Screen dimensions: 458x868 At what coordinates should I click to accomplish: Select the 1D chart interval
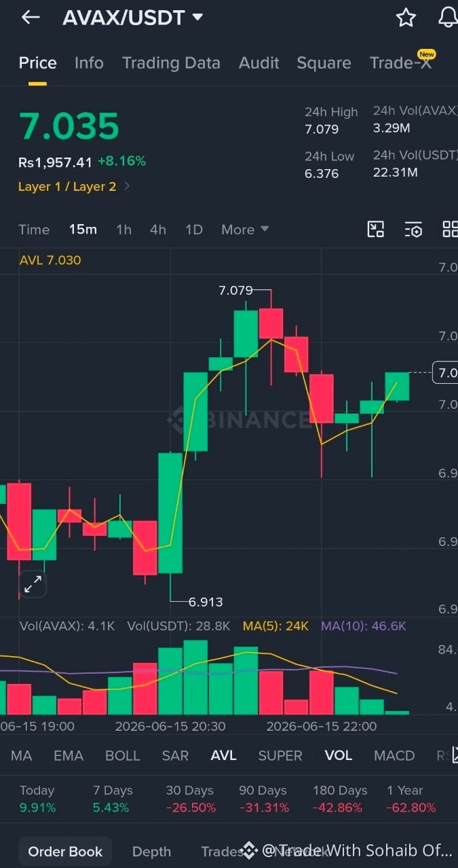click(x=194, y=230)
